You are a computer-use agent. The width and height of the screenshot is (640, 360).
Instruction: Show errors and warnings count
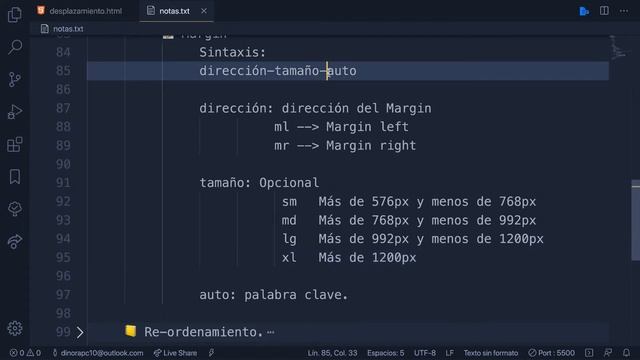pyautogui.click(x=25, y=353)
